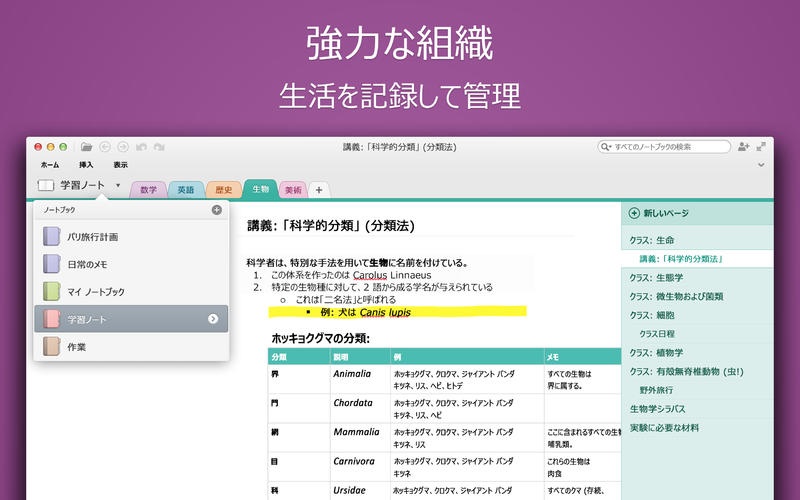Click the Mammalia table cell

click(360, 437)
